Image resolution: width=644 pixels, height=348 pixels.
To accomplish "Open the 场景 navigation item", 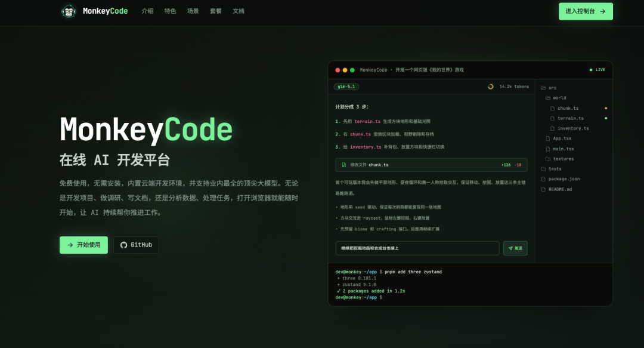I will [193, 11].
